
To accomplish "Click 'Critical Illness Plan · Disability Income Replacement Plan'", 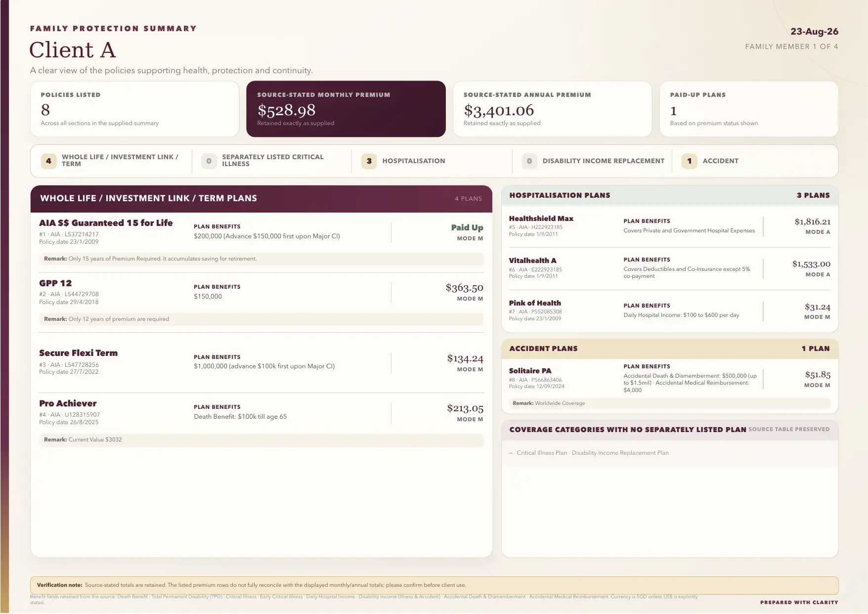I will point(592,453).
